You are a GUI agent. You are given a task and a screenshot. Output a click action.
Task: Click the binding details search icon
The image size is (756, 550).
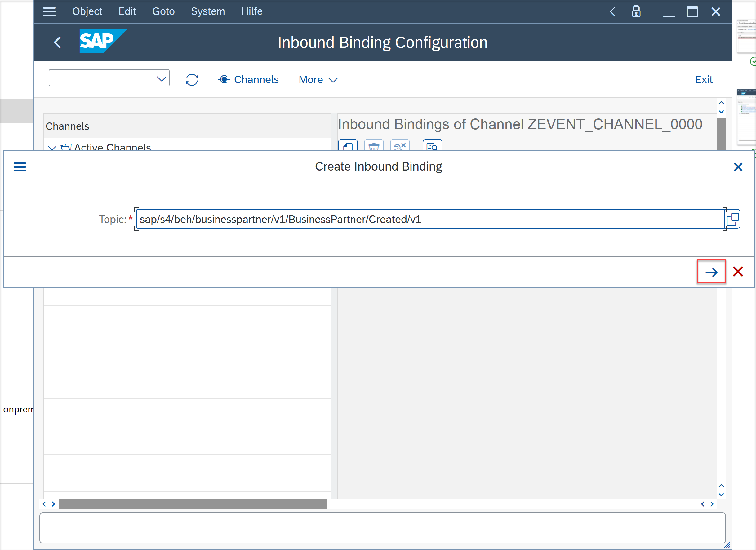pos(432,145)
